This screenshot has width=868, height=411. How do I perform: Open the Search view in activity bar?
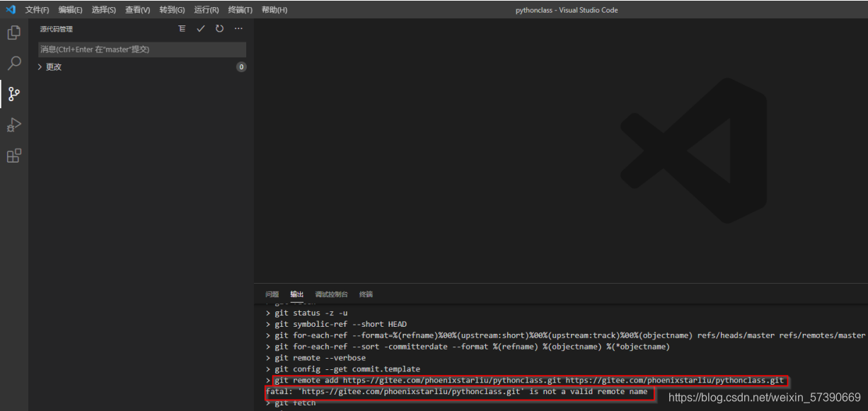pyautogui.click(x=13, y=63)
